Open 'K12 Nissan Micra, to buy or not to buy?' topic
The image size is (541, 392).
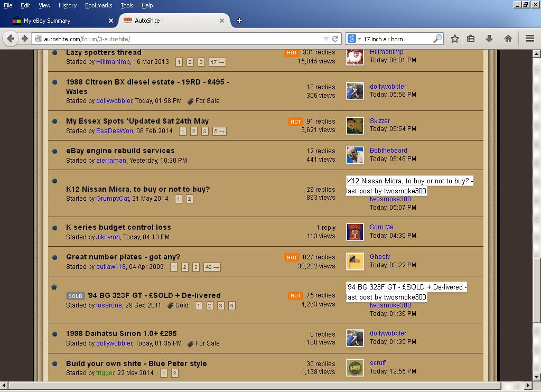[138, 189]
